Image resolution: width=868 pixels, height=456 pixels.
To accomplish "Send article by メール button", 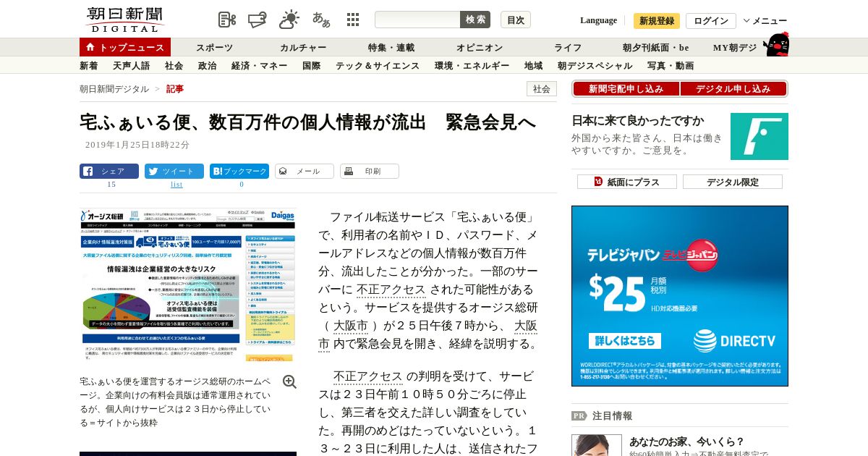I will coord(305,172).
